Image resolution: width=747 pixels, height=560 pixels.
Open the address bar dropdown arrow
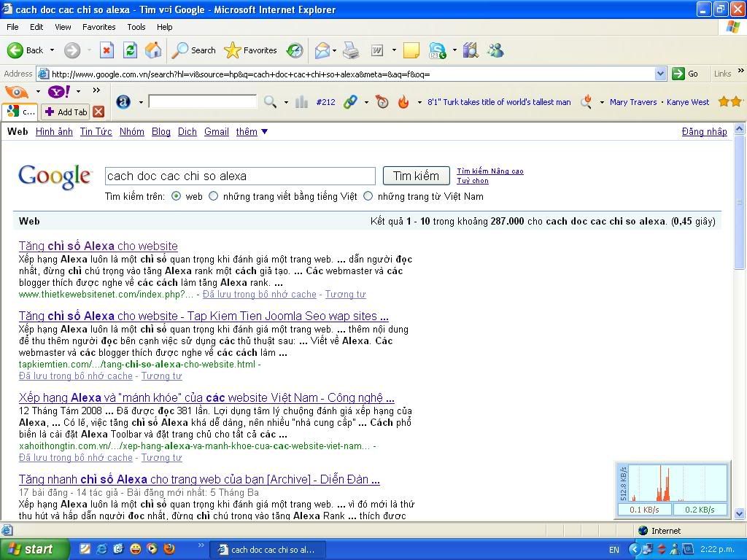(660, 74)
